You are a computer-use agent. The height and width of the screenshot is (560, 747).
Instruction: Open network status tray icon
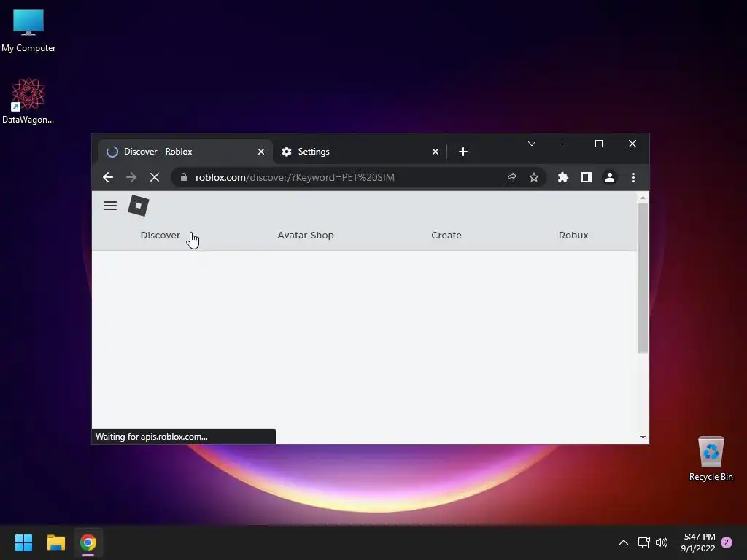pyautogui.click(x=644, y=542)
